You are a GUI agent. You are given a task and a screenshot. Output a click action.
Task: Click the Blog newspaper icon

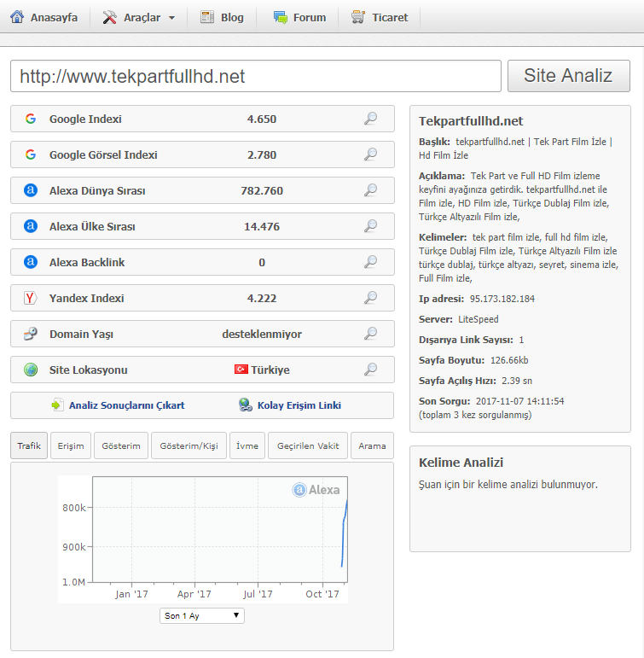click(x=207, y=17)
